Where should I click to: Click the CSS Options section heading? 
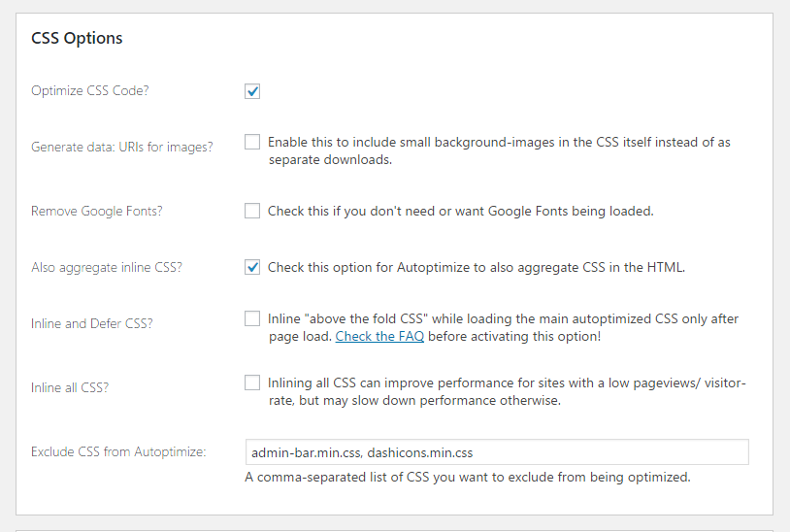[78, 39]
